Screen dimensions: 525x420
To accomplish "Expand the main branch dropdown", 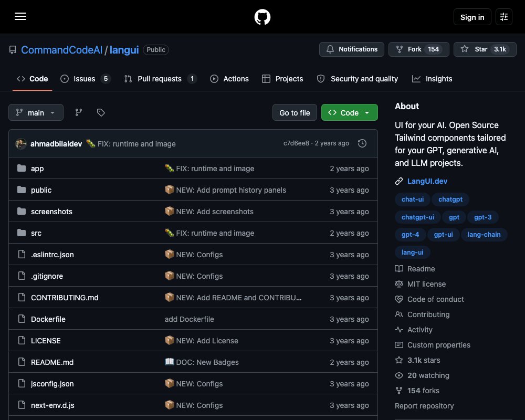I will point(36,112).
